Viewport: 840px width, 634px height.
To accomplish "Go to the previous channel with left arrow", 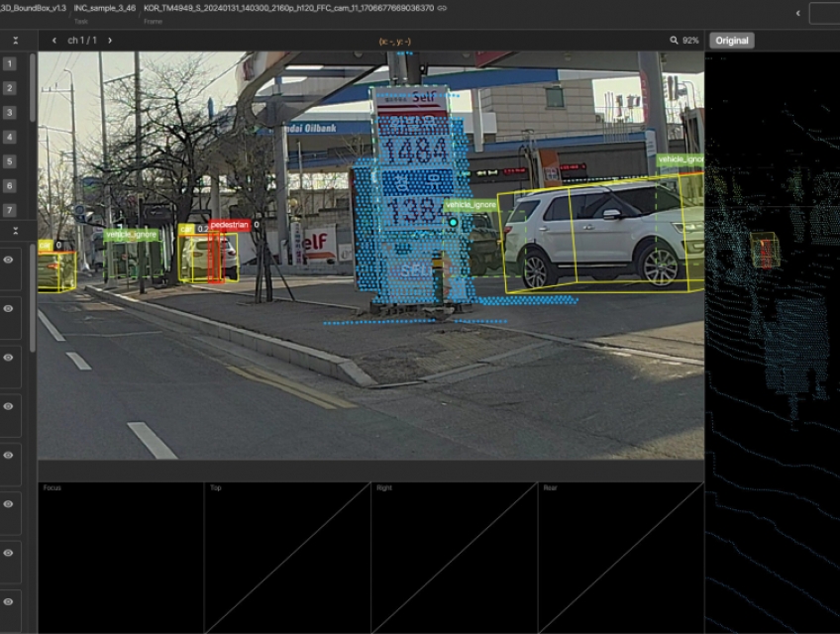I will tap(53, 41).
